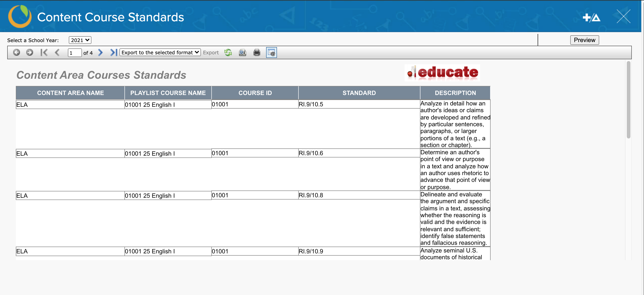Click the vertical scrollbar of report
This screenshot has width=644, height=295.
tap(628, 100)
